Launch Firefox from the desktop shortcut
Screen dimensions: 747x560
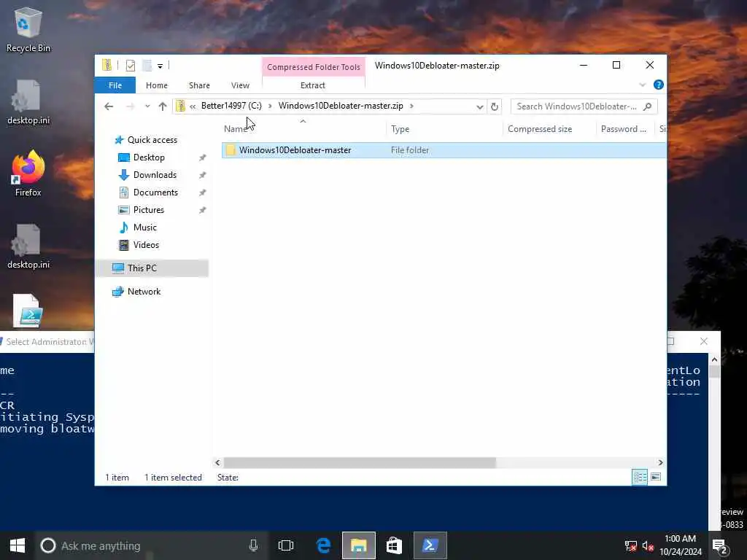click(28, 174)
